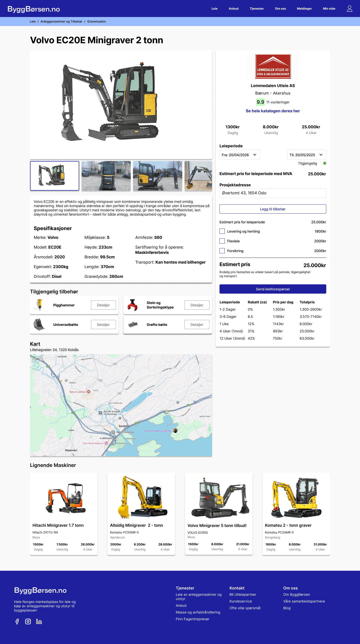Viewport: 360px width, 644px height.
Task: Click the Pigghammer accessory icon
Action: (x=39, y=305)
